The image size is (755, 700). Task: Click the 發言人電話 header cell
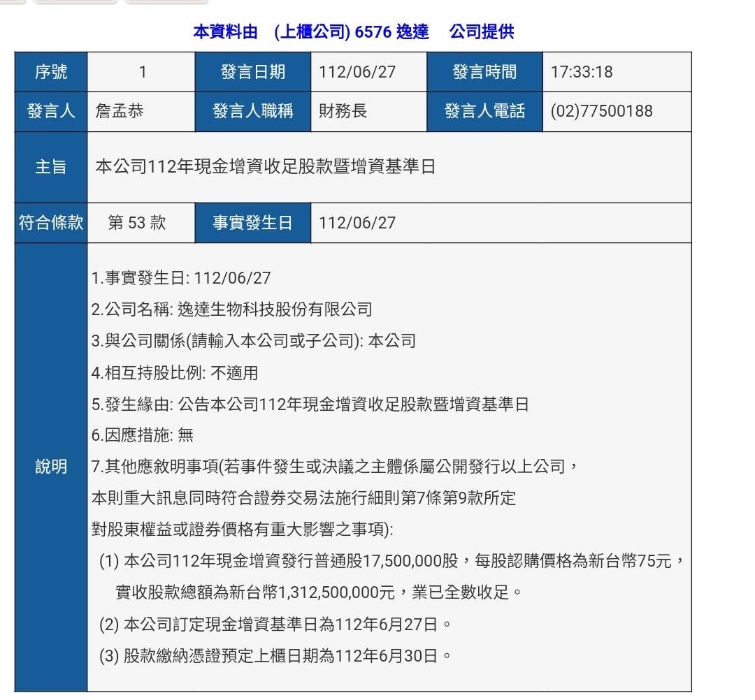485,112
